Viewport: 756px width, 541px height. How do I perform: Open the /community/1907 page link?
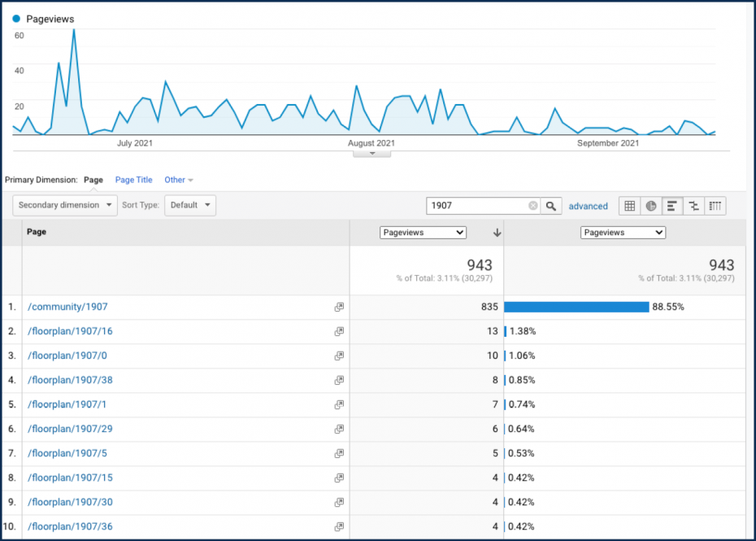(x=67, y=307)
